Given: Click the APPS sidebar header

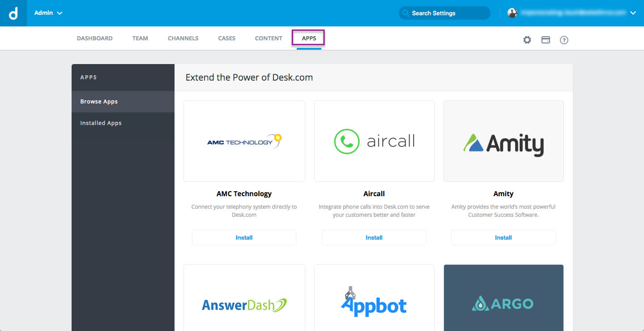Looking at the screenshot, I should 89,77.
